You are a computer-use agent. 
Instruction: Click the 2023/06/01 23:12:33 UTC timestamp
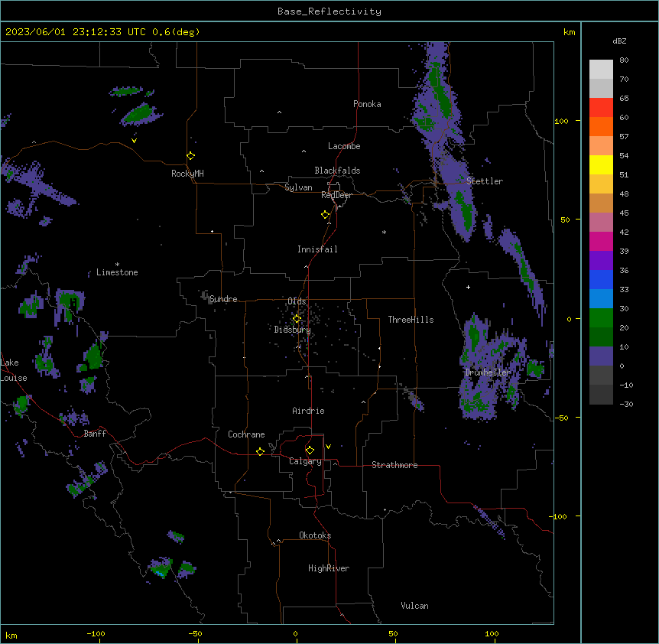click(76, 32)
